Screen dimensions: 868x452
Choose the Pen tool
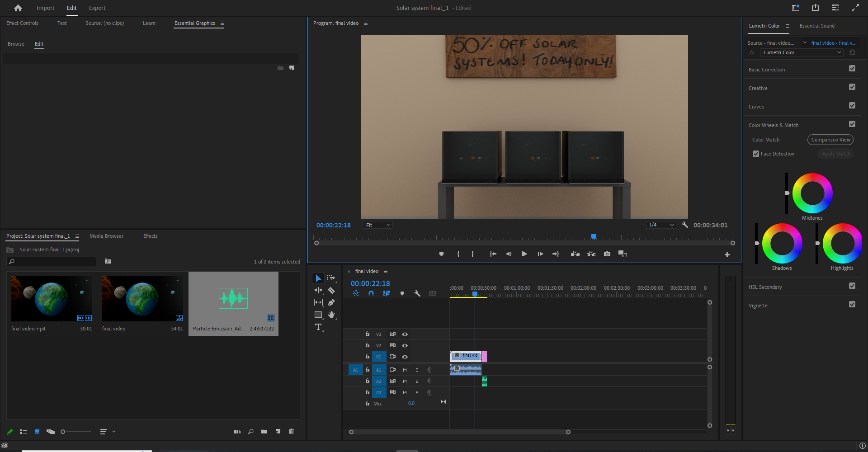point(331,302)
